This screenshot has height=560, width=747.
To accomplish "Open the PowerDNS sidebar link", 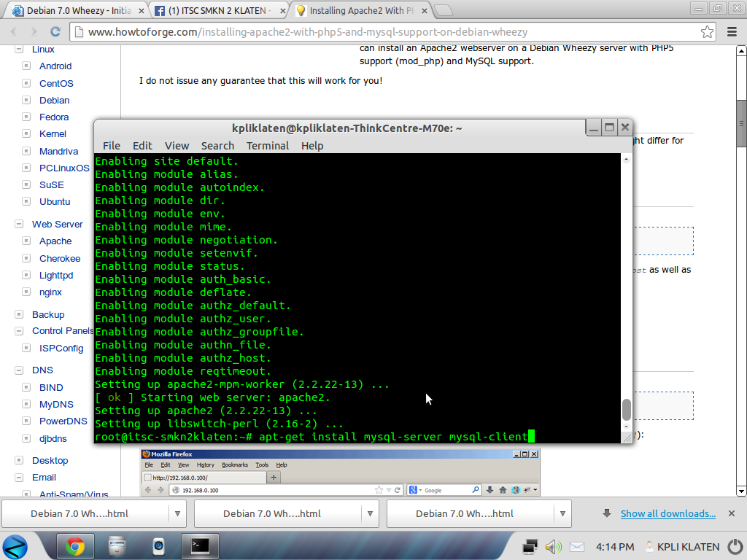I will click(63, 421).
